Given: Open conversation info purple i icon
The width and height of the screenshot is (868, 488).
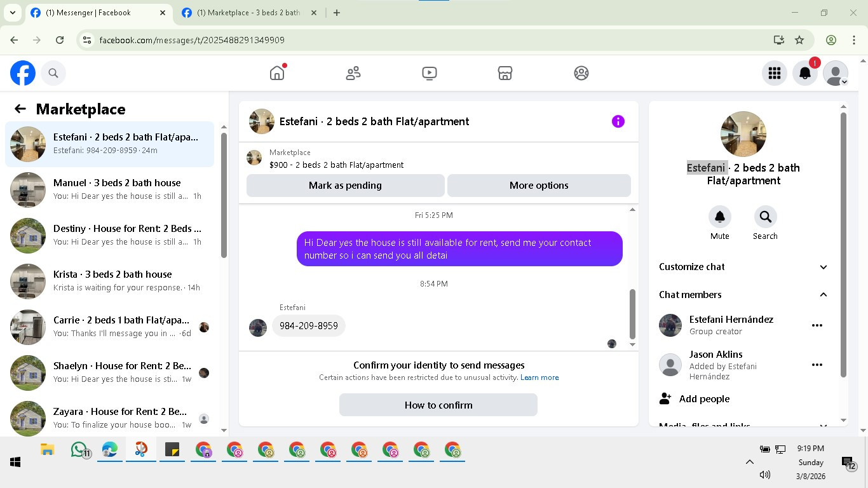Looking at the screenshot, I should (x=618, y=121).
